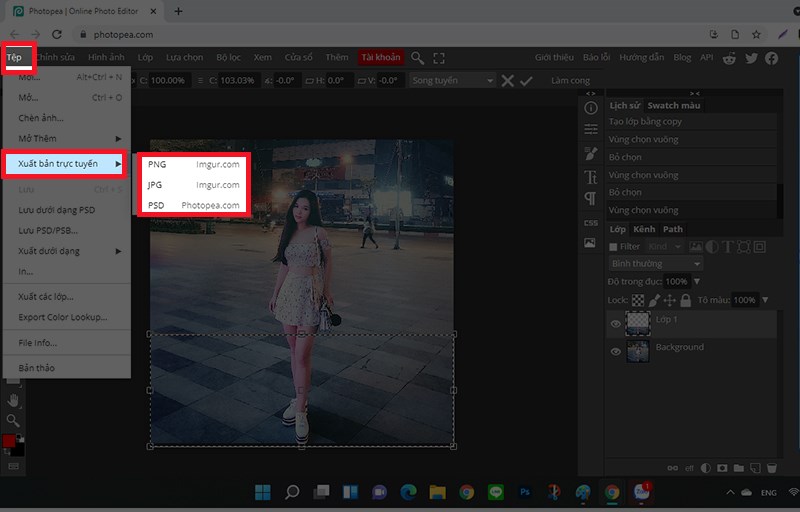Bookmark the page with star icon
This screenshot has height=512, width=800.
tap(756, 35)
